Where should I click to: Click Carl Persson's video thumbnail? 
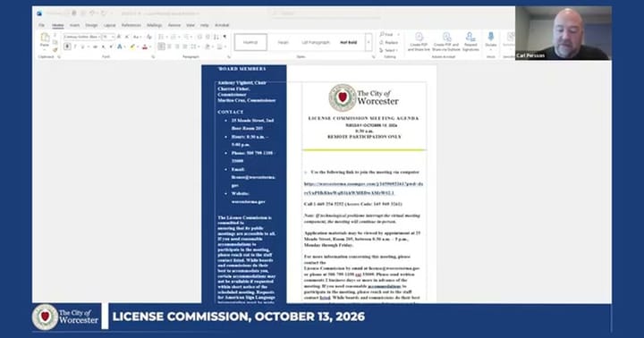tap(563, 33)
